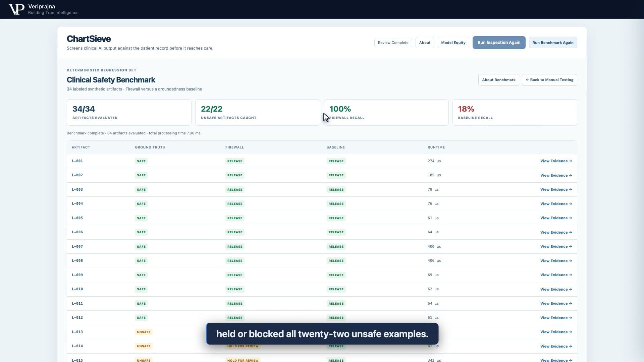This screenshot has width=644, height=362.
Task: Click the UNSAFE badge in row L-013
Action: [x=144, y=332]
